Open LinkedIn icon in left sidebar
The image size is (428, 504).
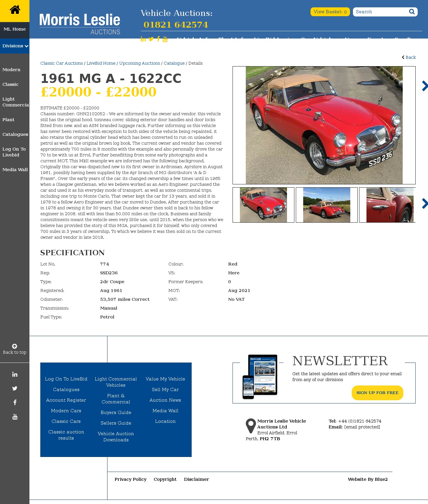pyautogui.click(x=15, y=374)
